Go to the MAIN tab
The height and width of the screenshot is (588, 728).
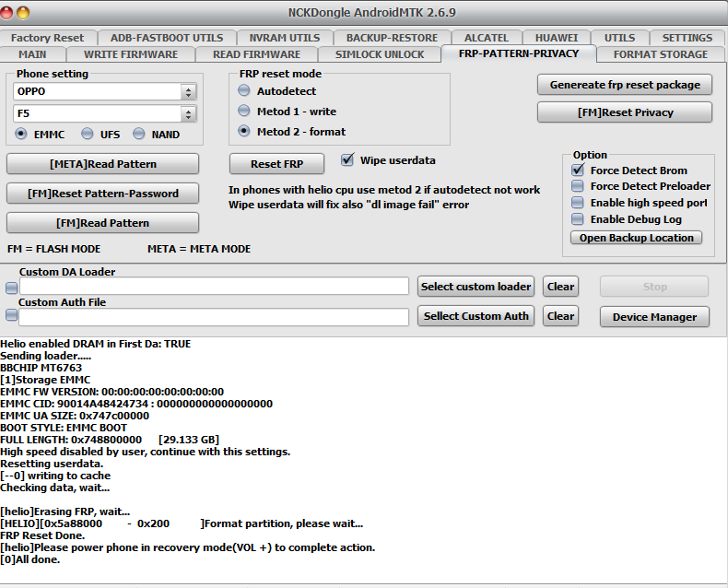(32, 54)
